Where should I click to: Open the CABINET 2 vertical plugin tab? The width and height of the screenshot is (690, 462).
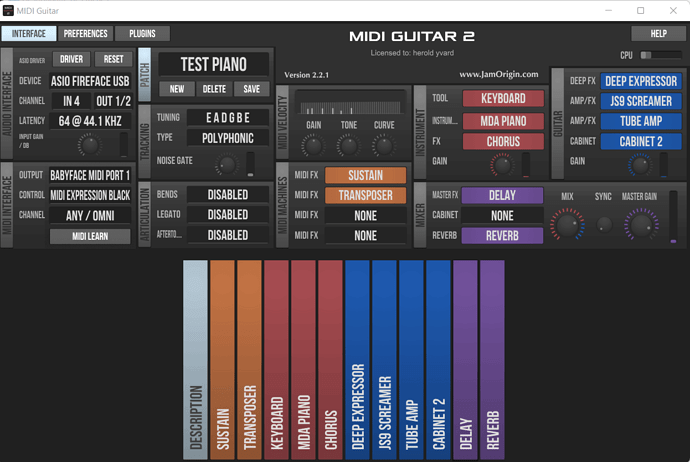pyautogui.click(x=438, y=360)
